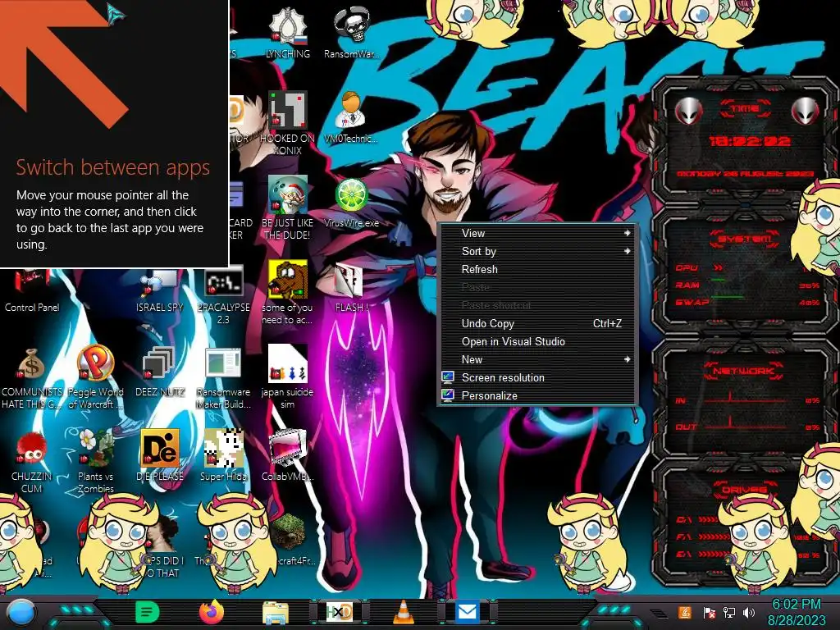Image resolution: width=840 pixels, height=630 pixels.
Task: Click the Start orb button
Action: tap(21, 612)
